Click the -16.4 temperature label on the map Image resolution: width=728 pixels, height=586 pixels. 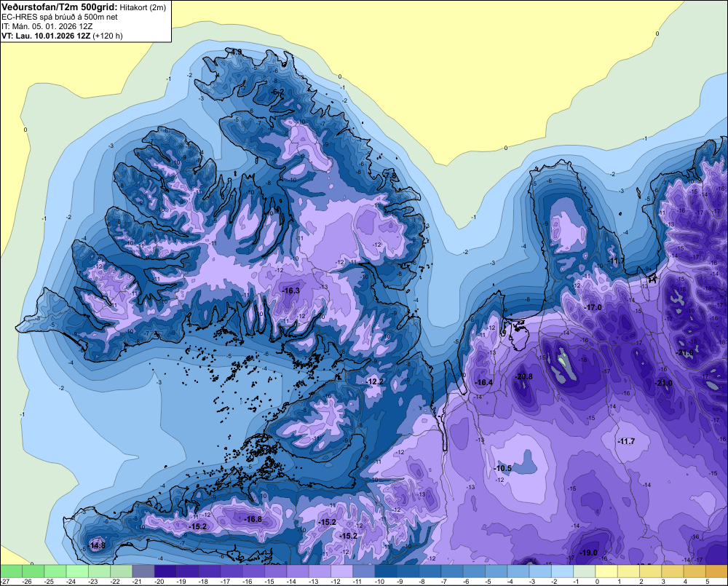pos(484,382)
